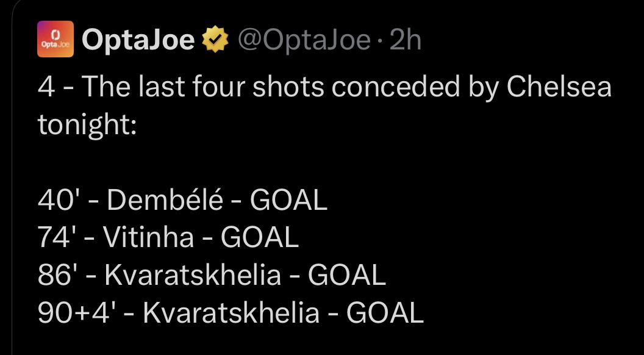Image resolution: width=644 pixels, height=355 pixels.
Task: Open the OptaJoe display name link
Action: click(138, 40)
